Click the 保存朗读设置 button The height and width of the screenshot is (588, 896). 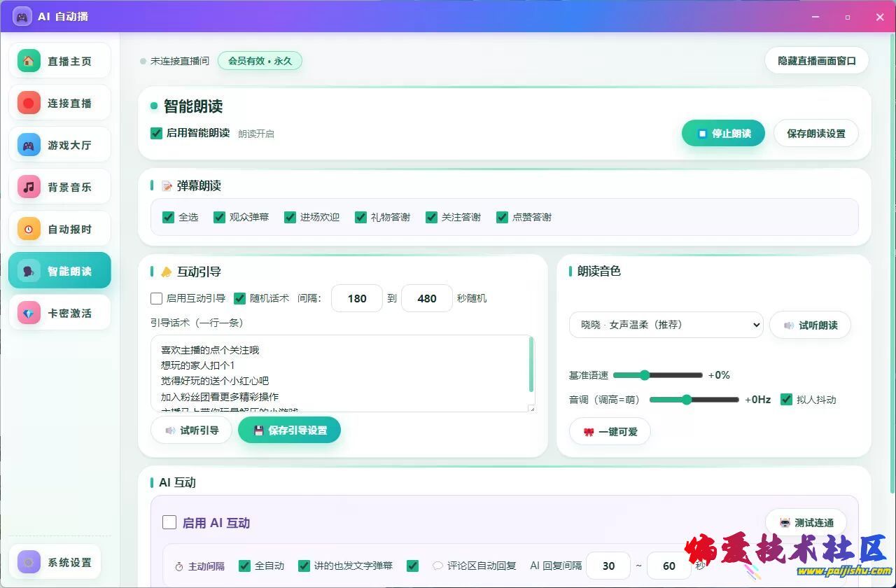[816, 133]
